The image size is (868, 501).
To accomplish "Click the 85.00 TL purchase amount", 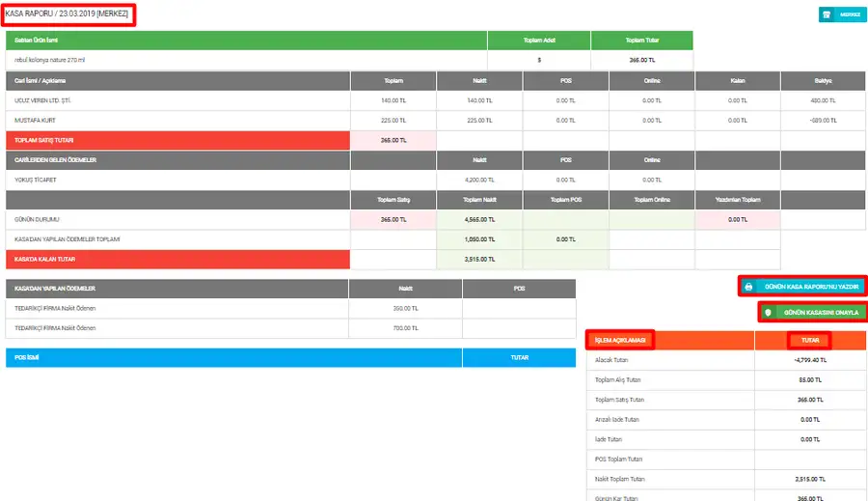I will [x=810, y=380].
